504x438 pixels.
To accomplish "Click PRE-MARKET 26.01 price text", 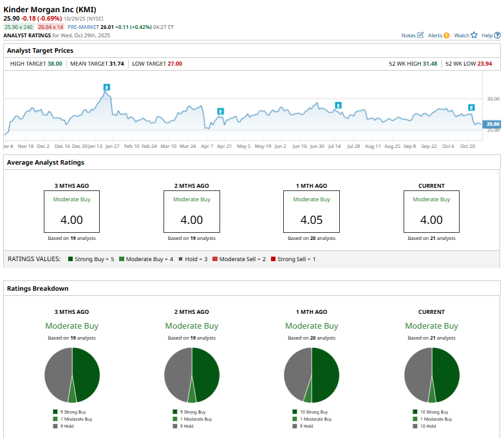I will (107, 27).
